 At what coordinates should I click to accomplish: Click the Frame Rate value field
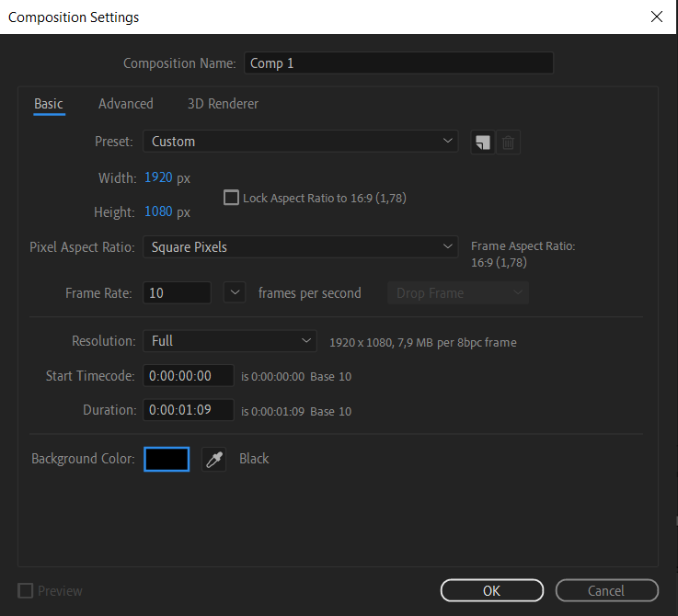[177, 293]
